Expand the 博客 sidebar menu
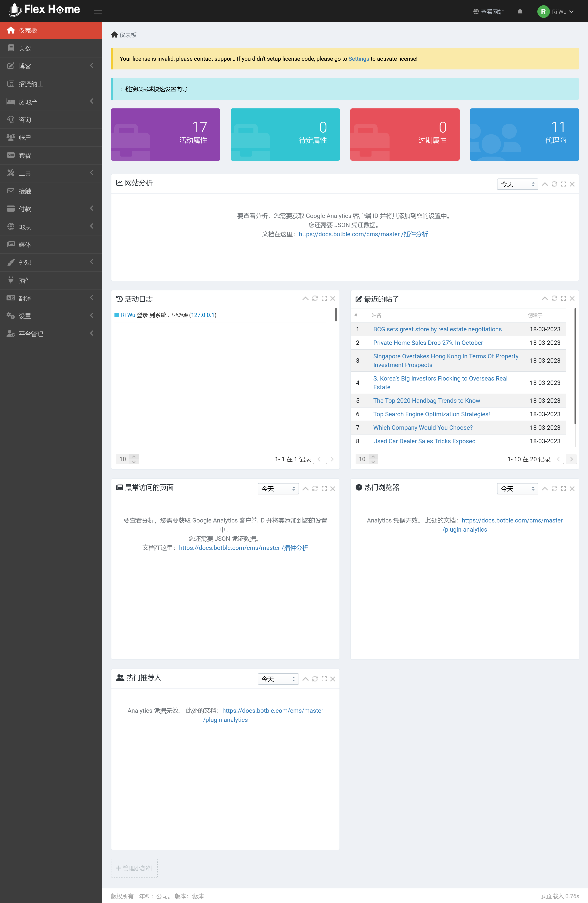This screenshot has width=588, height=903. (x=51, y=66)
